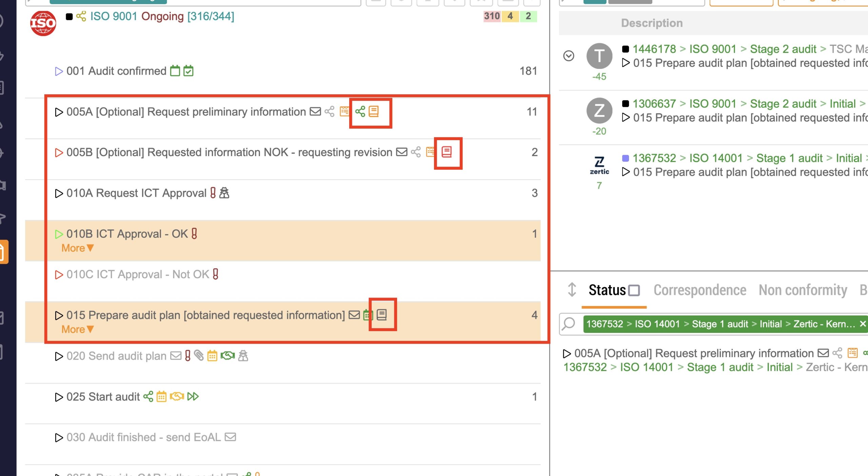868x476 pixels.
Task: Toggle circled chevron beside the T avatar entry
Action: [569, 56]
